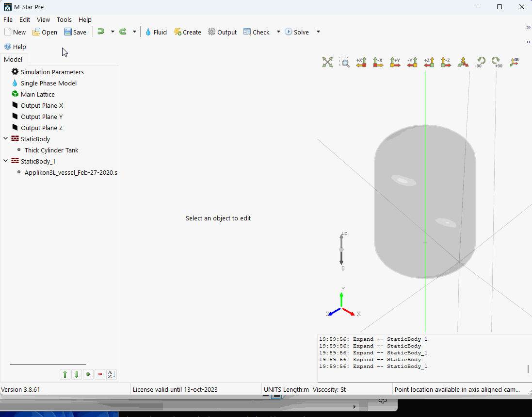The width and height of the screenshot is (532, 417).
Task: Undo the last action
Action: 101,32
